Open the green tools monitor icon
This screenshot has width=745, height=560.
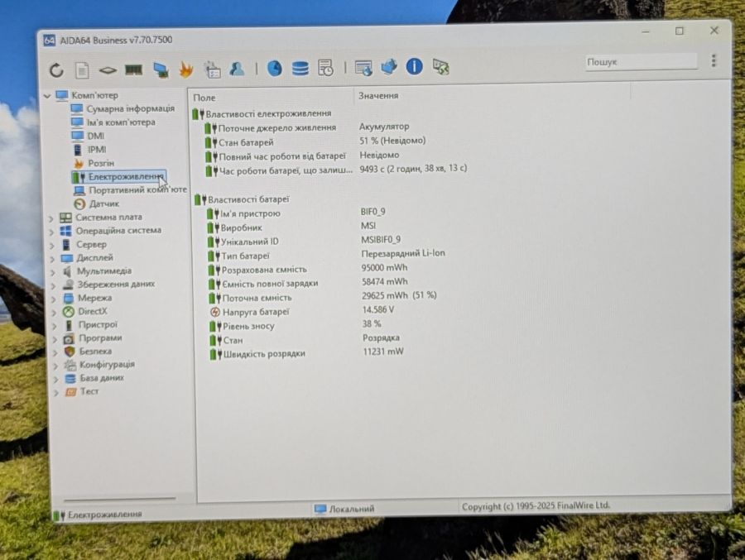(440, 66)
